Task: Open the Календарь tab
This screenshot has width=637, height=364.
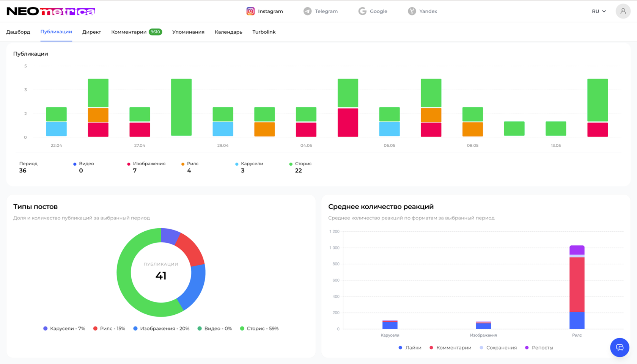Action: (x=228, y=32)
